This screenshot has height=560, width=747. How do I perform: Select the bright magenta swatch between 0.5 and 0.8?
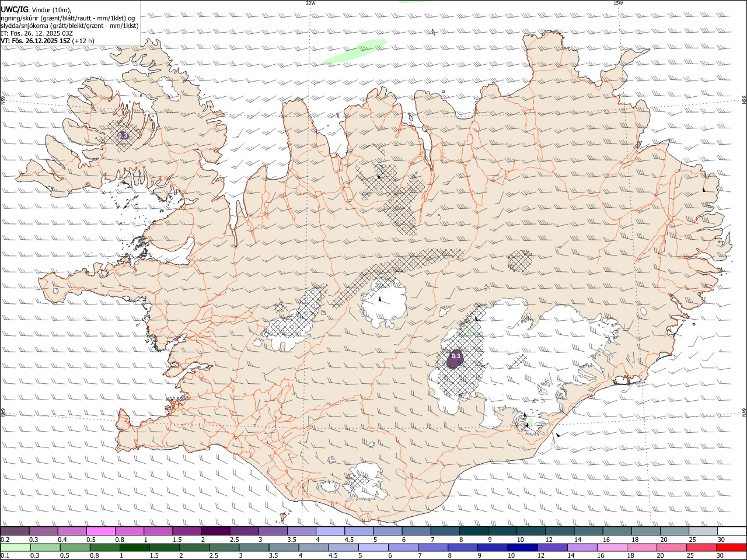coord(101,531)
